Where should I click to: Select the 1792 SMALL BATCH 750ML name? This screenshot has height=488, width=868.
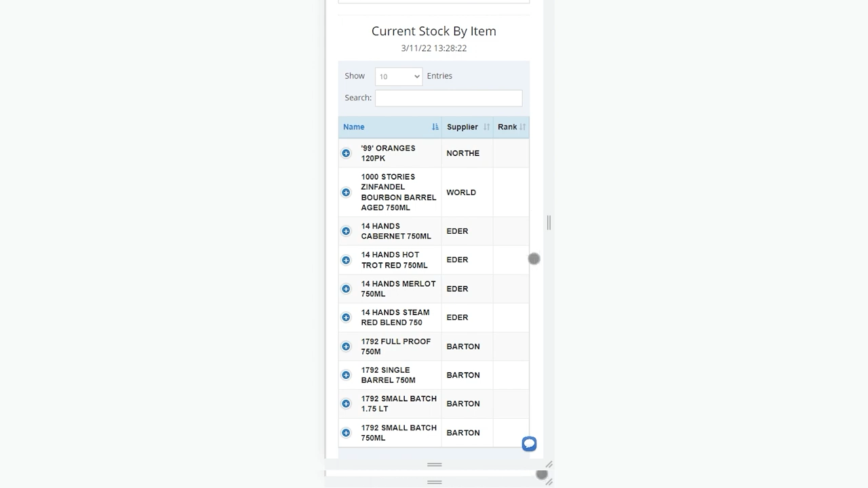(399, 432)
